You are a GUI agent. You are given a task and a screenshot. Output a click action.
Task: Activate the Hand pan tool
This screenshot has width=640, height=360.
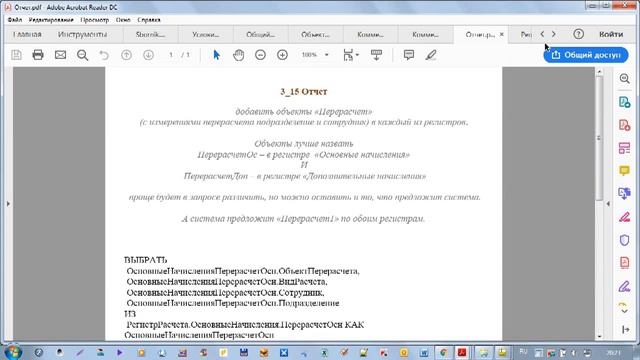[238, 55]
